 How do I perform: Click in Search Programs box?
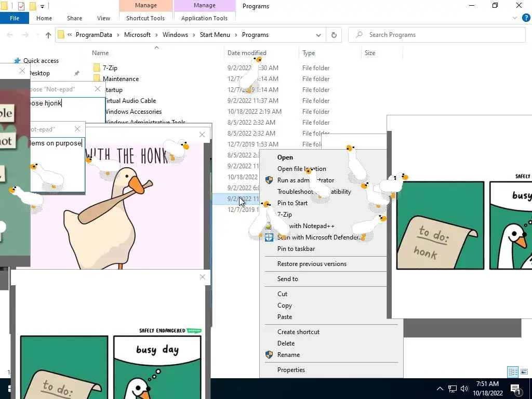[437, 35]
